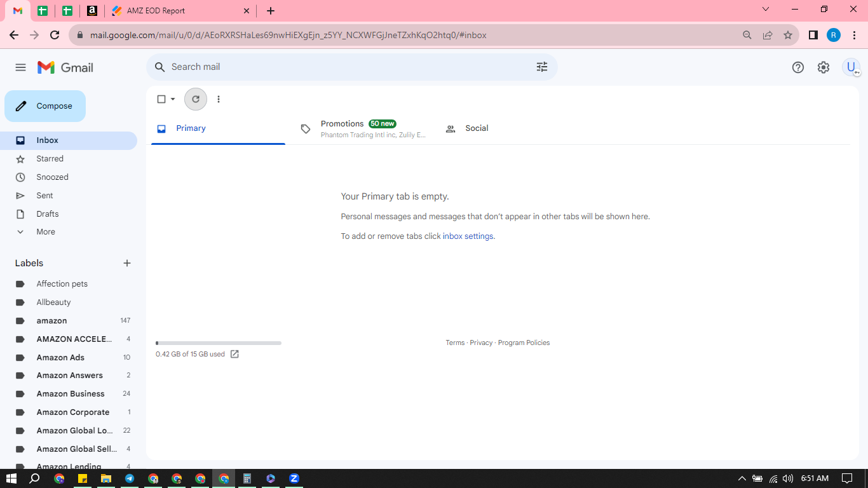Go back with browser back arrow
Screen dimensions: 868x488
14,35
